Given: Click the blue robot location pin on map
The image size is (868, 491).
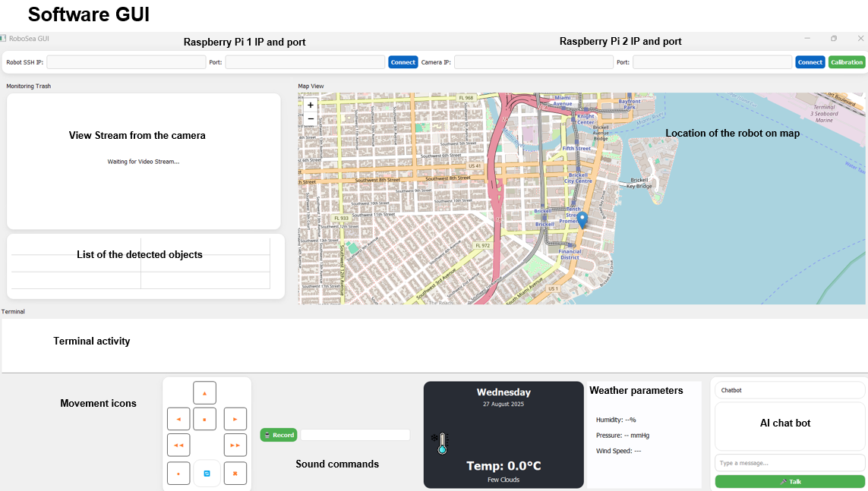Looking at the screenshot, I should (x=582, y=219).
